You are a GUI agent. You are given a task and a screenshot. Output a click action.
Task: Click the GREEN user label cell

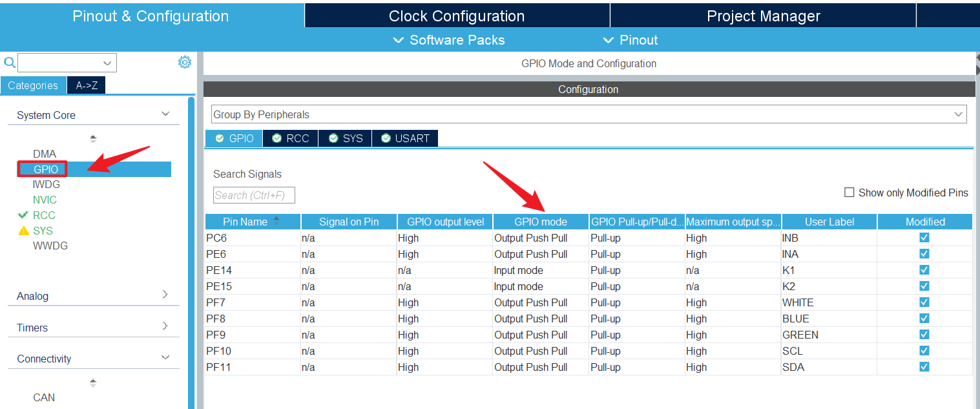click(829, 335)
